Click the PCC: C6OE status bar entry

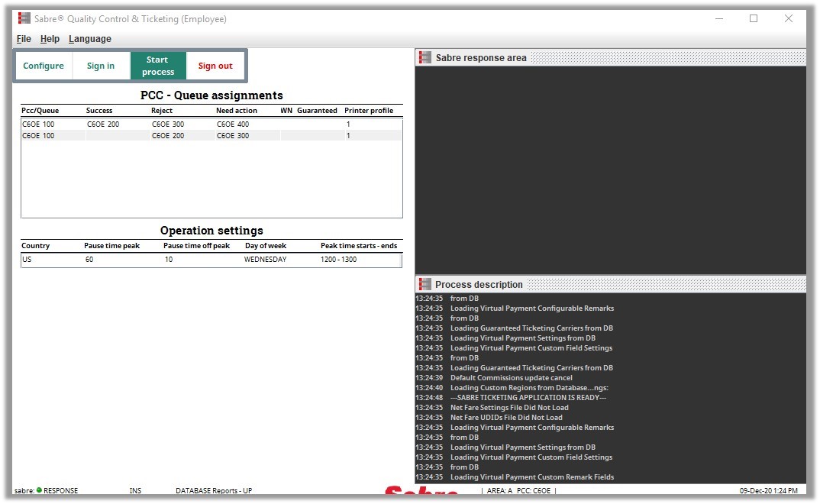click(534, 490)
